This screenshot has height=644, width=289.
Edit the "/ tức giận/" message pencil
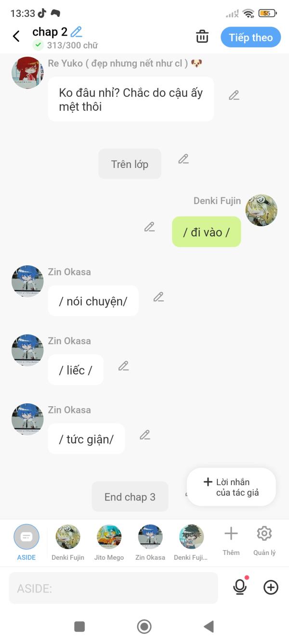[x=145, y=435]
